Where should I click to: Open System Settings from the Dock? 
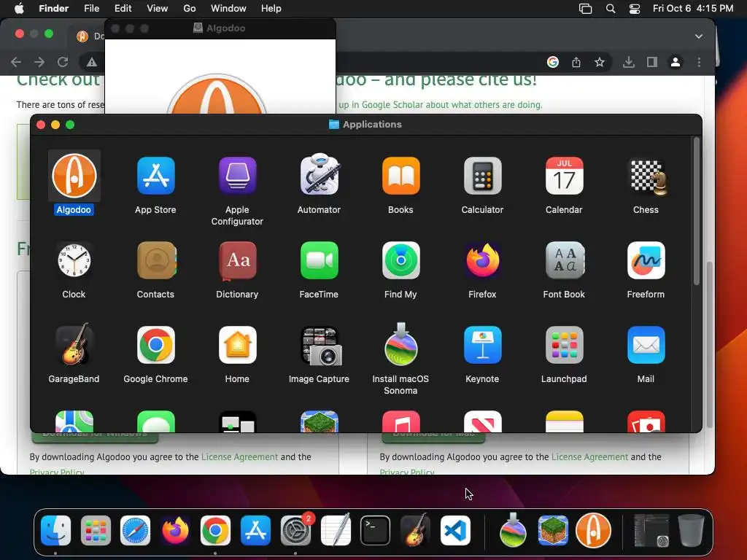tap(295, 531)
